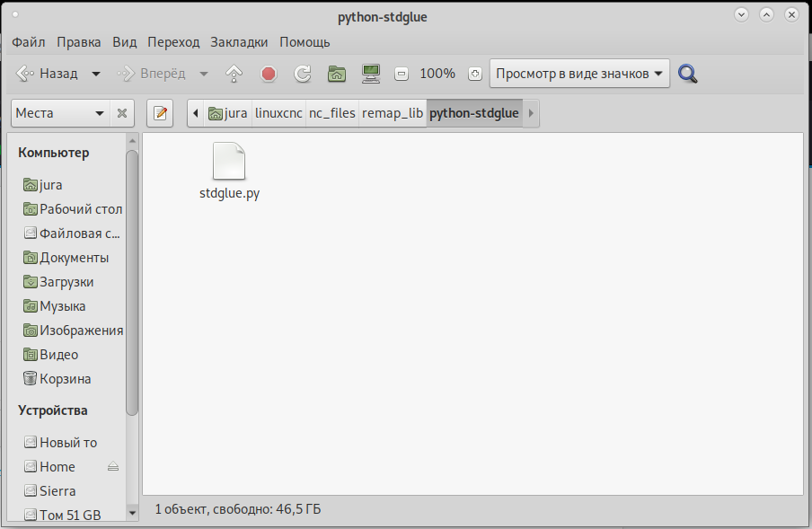
Task: Click the sidebar scrollbar down arrow
Action: 132,514
